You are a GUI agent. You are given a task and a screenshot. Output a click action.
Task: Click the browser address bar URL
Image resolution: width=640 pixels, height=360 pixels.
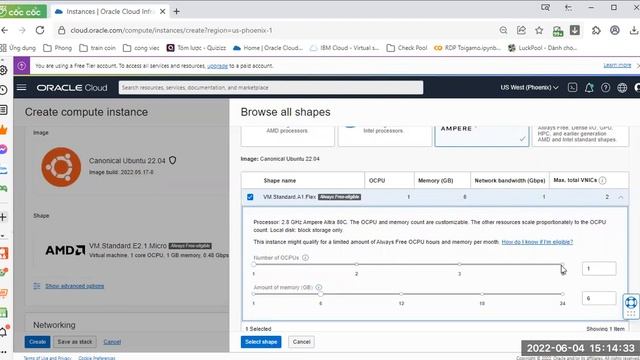coord(171,30)
